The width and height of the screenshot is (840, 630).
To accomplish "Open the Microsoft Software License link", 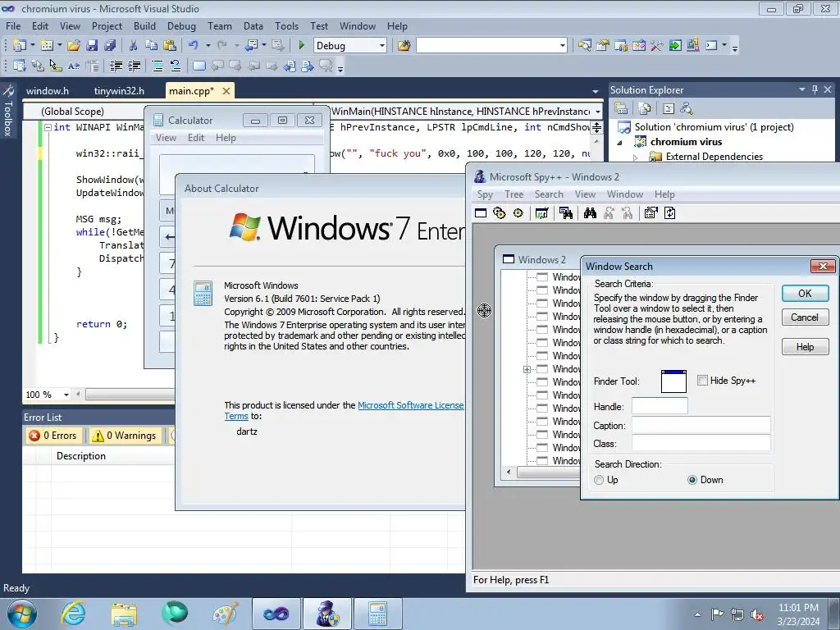I will 411,405.
